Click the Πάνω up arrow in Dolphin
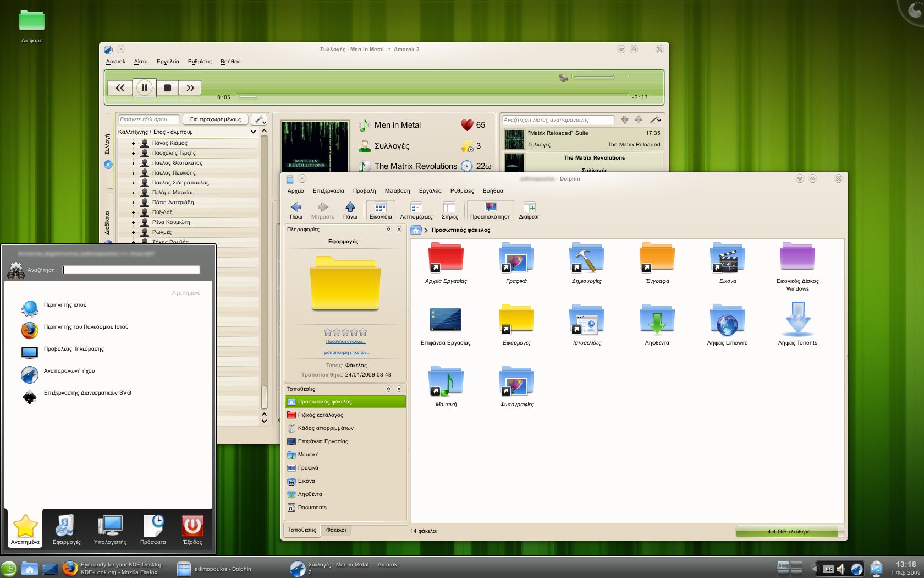Screen dimensions: 924x578 pos(350,210)
